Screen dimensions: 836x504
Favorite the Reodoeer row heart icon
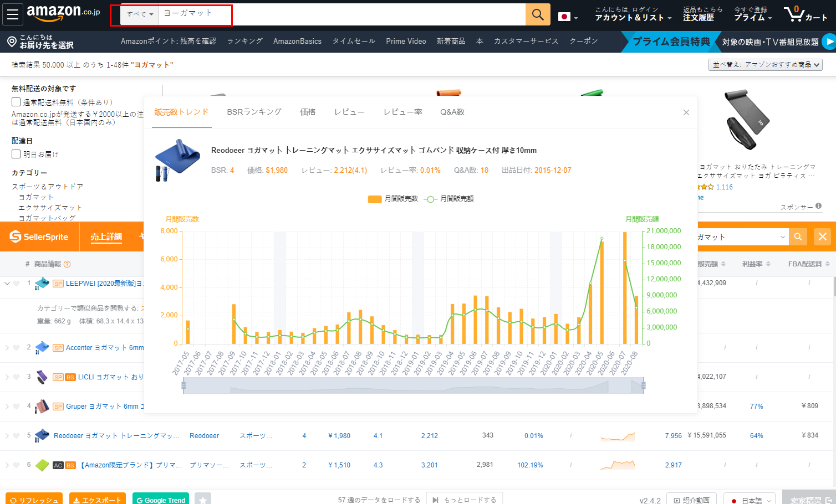16,436
